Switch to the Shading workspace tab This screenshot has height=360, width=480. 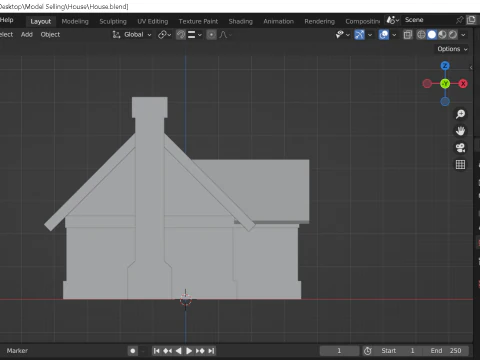[x=241, y=21]
